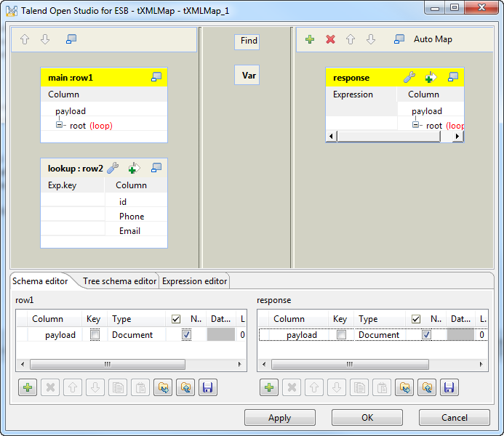Toggle Key checkbox for response payload

tap(341, 335)
